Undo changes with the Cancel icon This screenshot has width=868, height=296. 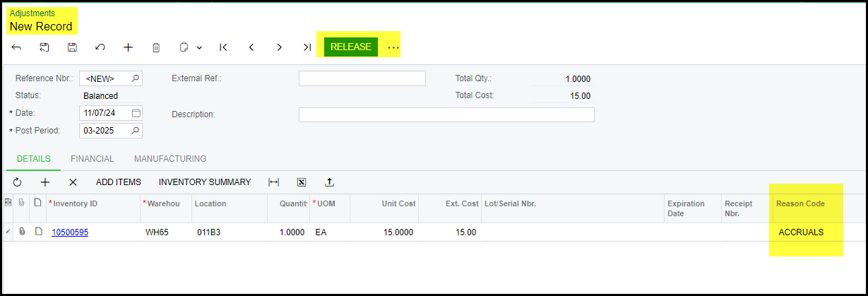click(x=100, y=47)
